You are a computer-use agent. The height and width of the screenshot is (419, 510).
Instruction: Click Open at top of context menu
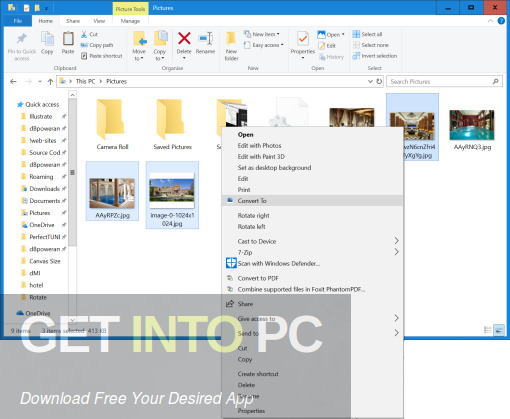pyautogui.click(x=312, y=135)
